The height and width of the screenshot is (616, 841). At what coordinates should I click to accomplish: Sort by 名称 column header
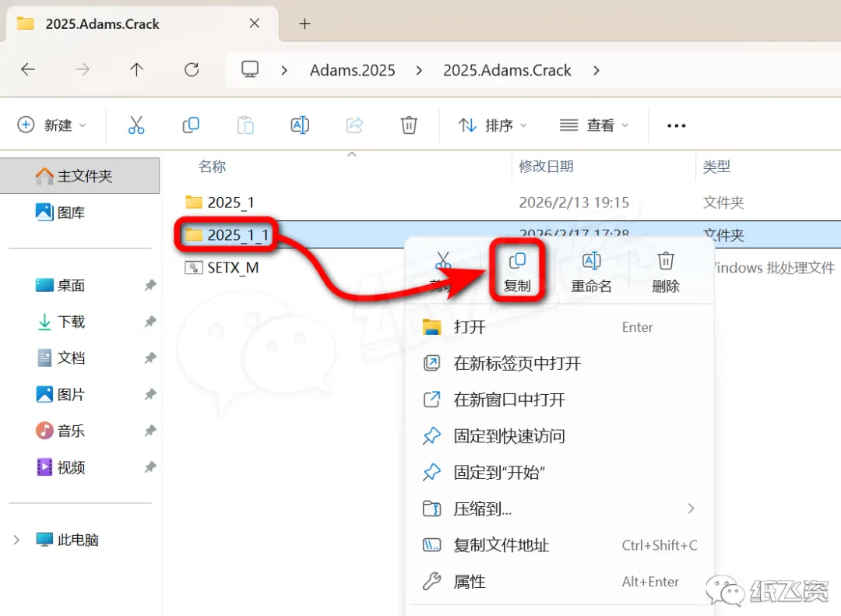213,167
